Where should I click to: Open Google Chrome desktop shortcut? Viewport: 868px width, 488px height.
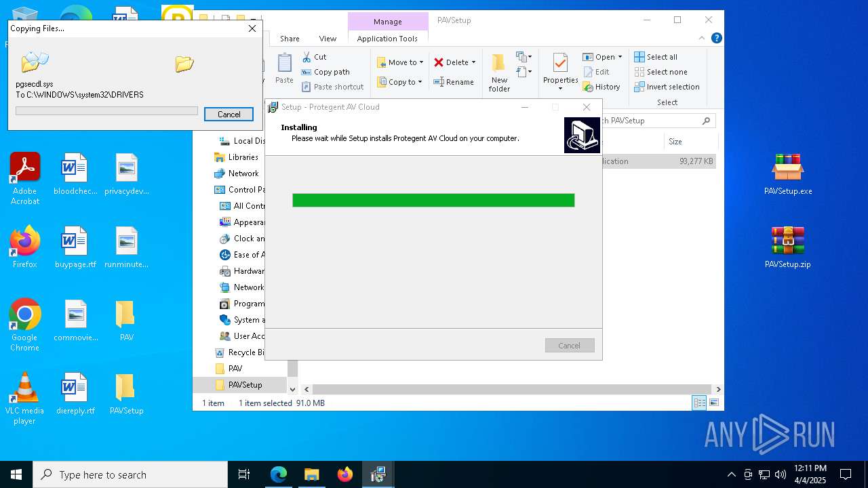click(x=25, y=325)
